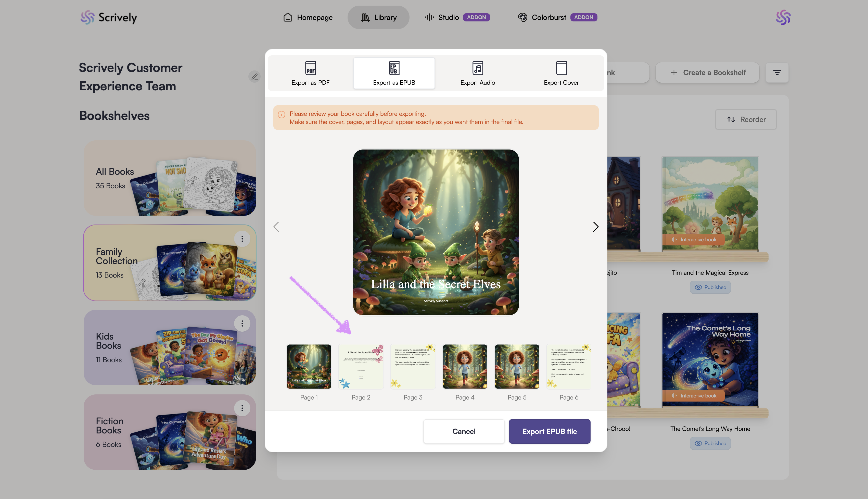Image resolution: width=868 pixels, height=499 pixels.
Task: Open the filter icon next to Create a Bookshelf
Action: coord(777,72)
